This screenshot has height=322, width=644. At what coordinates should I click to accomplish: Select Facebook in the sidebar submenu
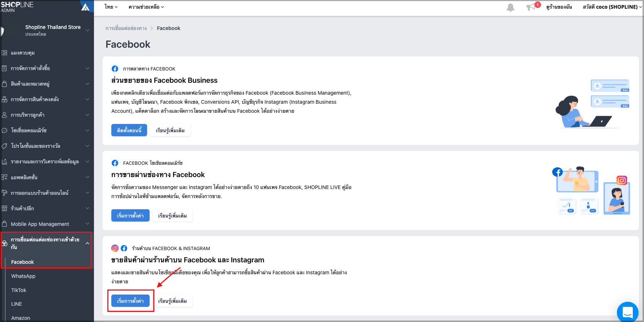(x=22, y=262)
